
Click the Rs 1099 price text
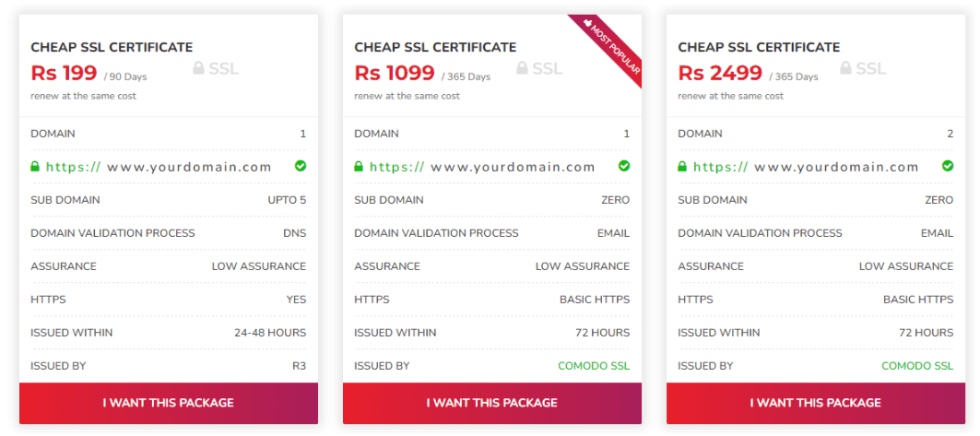(x=395, y=73)
